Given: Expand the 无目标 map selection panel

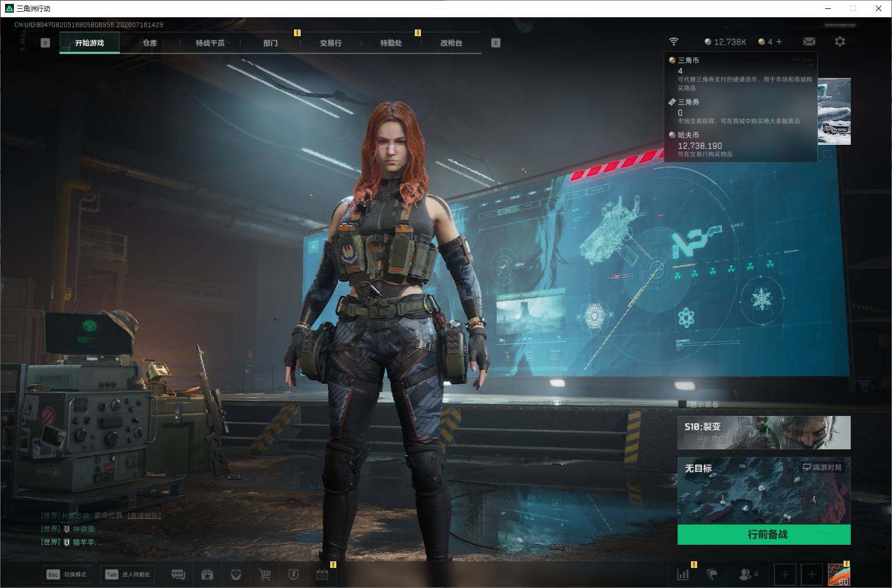Looking at the screenshot, I should [x=764, y=491].
